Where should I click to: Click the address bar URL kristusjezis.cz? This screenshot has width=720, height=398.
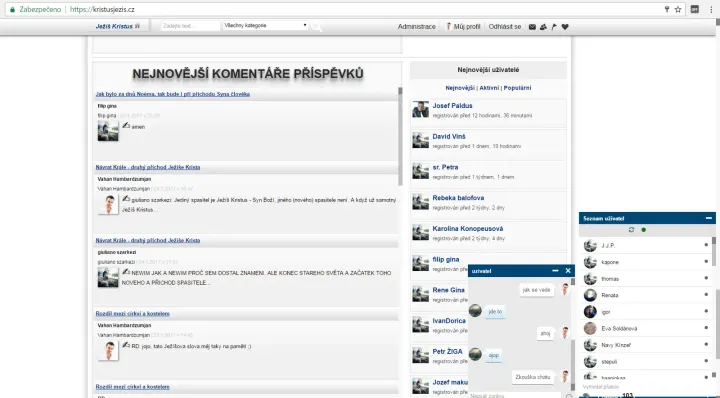pyautogui.click(x=102, y=9)
